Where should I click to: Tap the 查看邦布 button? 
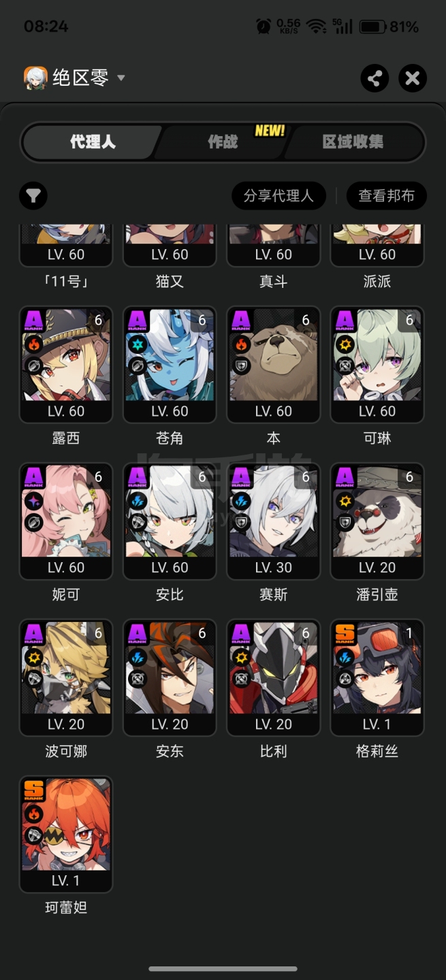point(387,196)
